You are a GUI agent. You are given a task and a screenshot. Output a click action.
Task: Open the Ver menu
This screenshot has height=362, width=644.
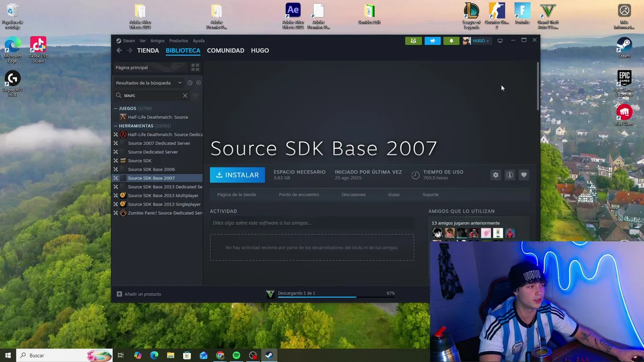pos(143,41)
